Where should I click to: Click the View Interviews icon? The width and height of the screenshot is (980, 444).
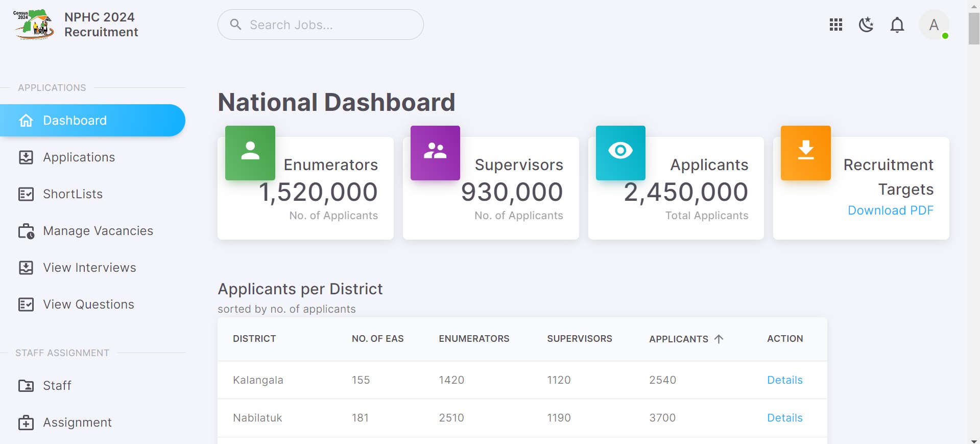click(x=26, y=268)
